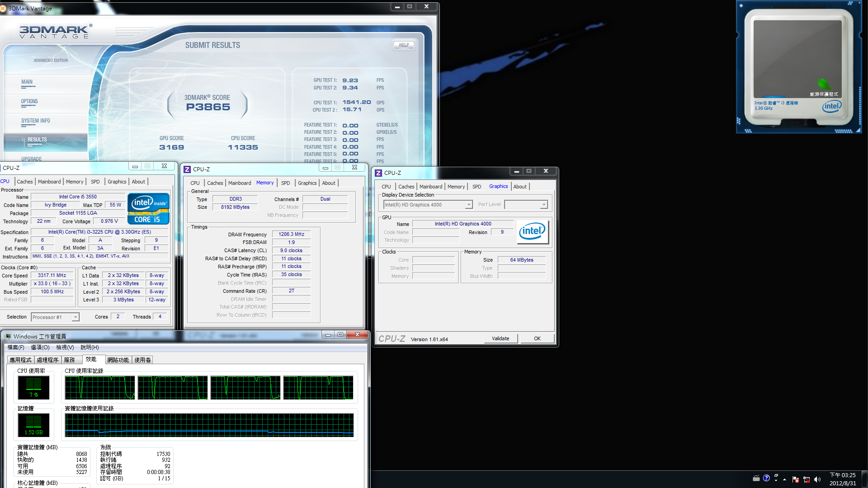Click the first CPU usage history graph
Image resolution: width=868 pixels, height=488 pixels.
coord(100,388)
